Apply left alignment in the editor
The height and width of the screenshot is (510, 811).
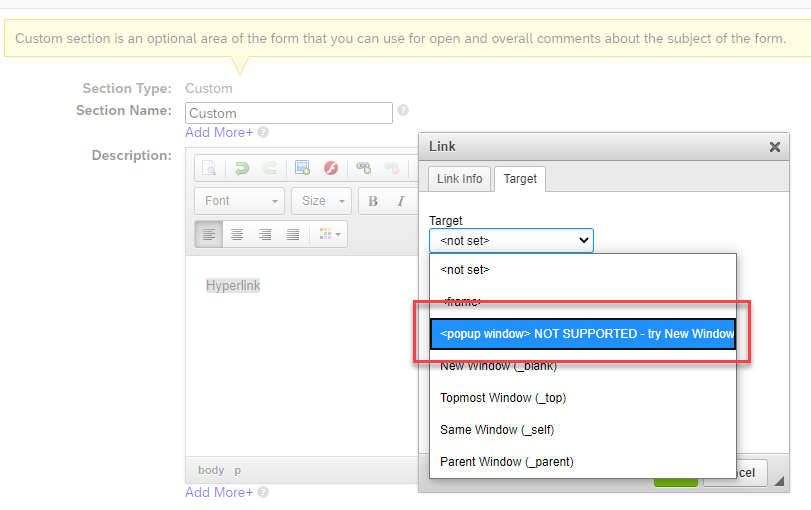click(209, 234)
